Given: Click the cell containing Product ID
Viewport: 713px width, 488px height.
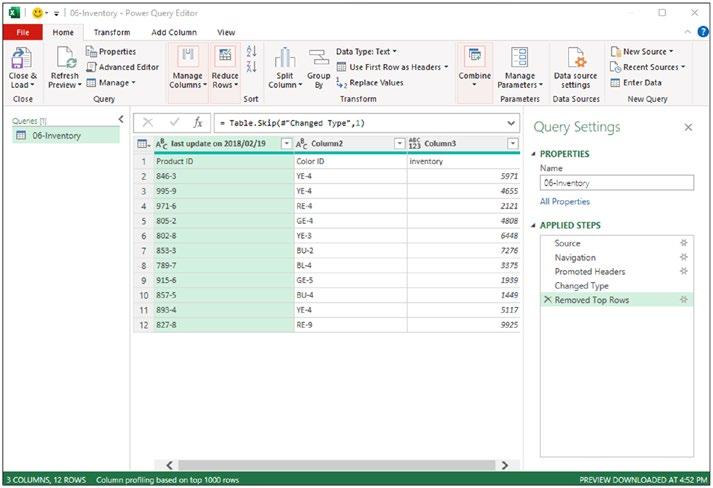Looking at the screenshot, I should (x=223, y=161).
